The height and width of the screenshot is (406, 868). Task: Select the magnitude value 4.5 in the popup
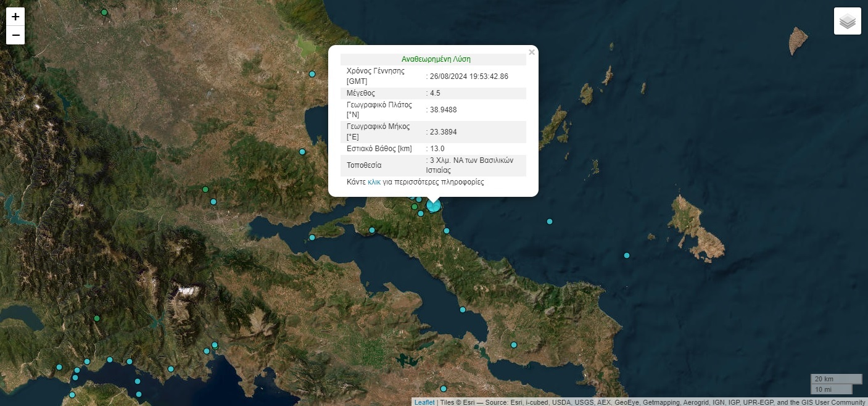point(435,93)
